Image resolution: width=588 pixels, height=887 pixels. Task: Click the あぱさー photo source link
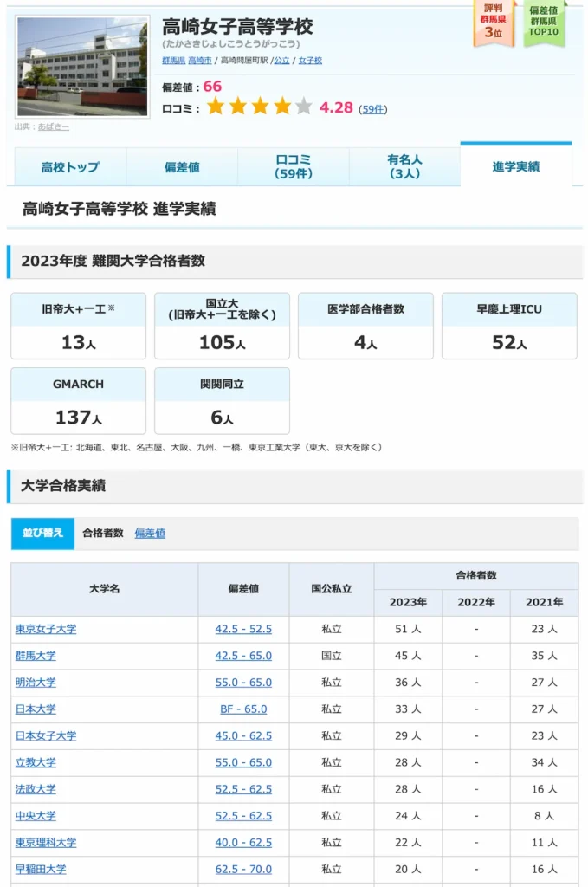(53, 127)
